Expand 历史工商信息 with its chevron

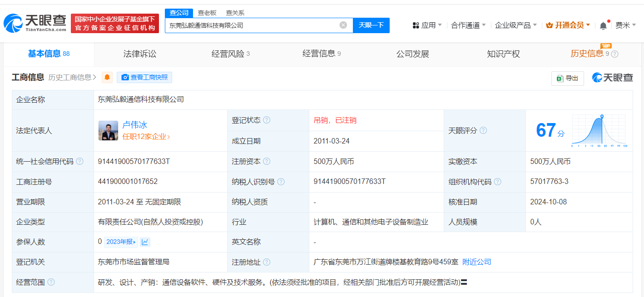point(72,77)
